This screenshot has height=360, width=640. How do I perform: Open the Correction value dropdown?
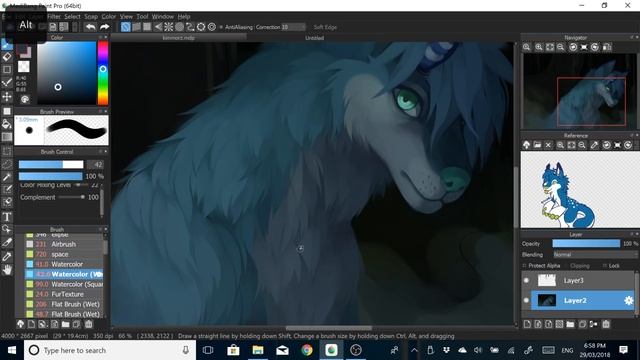(x=293, y=27)
